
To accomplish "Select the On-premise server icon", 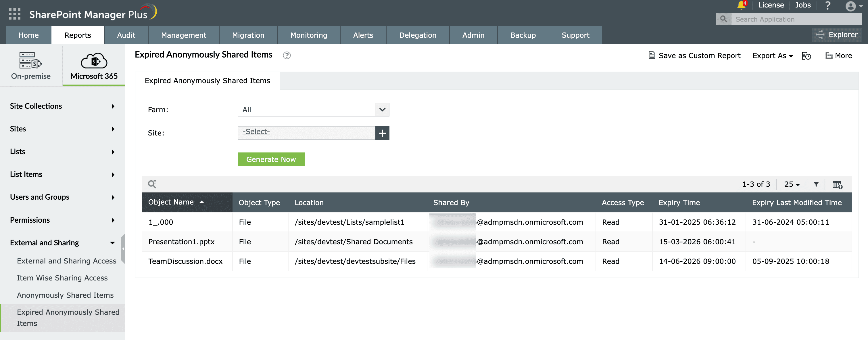I will 31,60.
